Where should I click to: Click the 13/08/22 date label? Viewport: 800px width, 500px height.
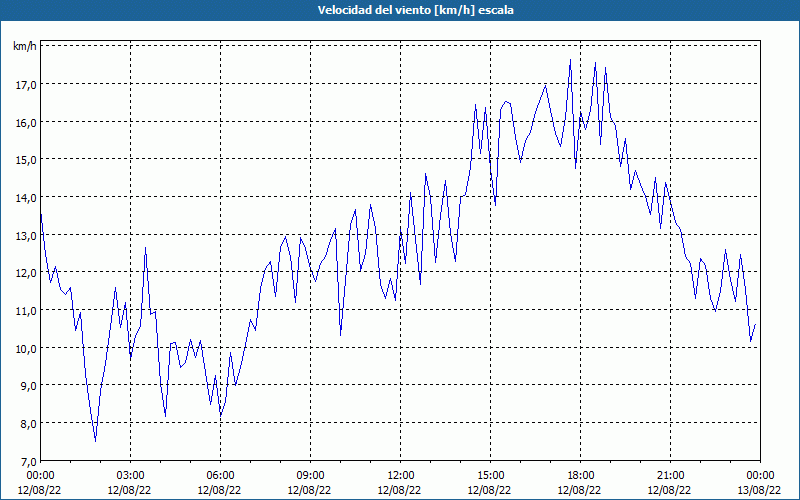[x=759, y=490]
